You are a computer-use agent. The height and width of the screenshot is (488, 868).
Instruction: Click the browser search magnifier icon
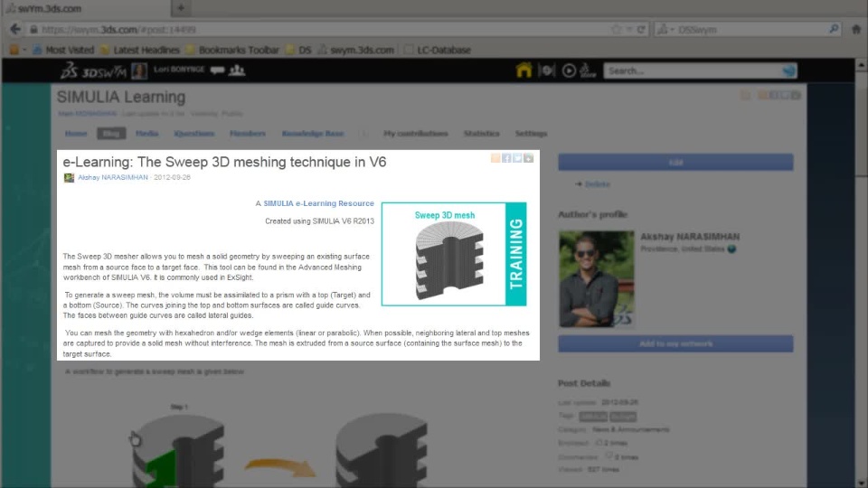(x=834, y=29)
